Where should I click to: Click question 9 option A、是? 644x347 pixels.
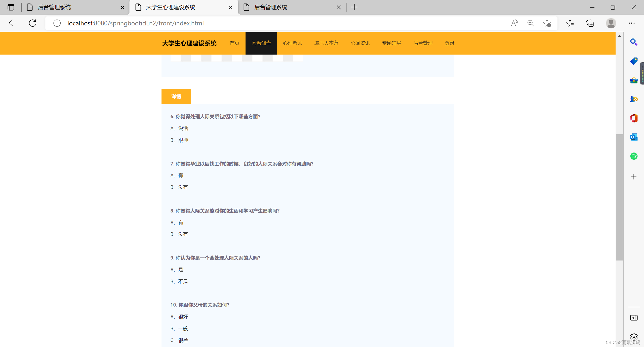[x=177, y=270]
